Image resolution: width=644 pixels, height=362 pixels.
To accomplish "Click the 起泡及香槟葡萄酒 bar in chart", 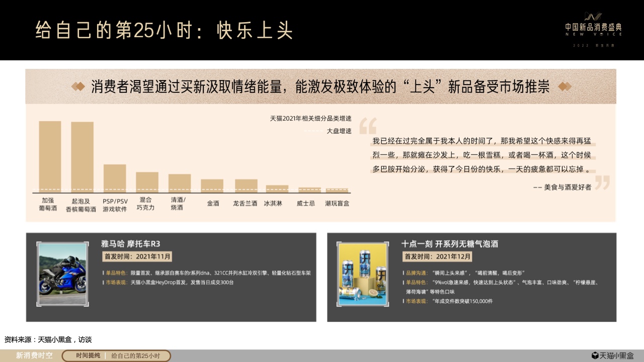I will coord(82,157).
